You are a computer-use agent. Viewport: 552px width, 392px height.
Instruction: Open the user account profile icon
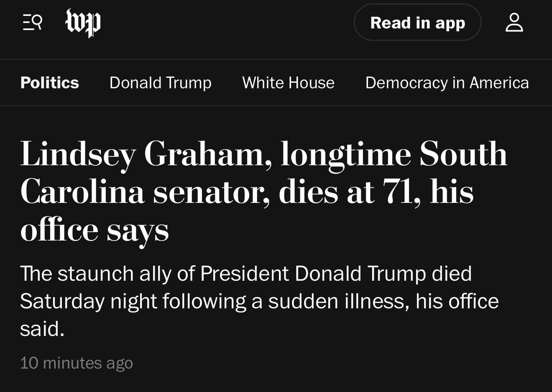[514, 23]
